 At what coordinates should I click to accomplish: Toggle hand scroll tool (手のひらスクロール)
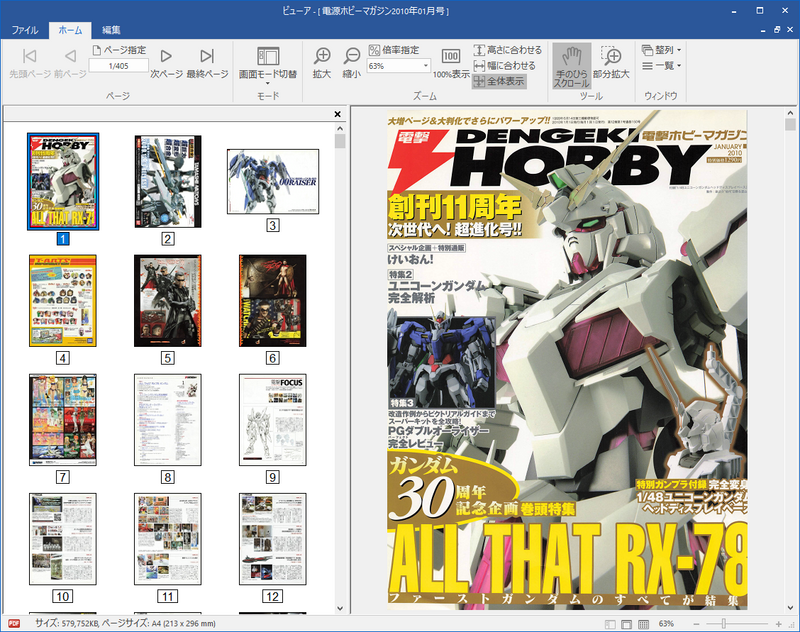tap(571, 65)
